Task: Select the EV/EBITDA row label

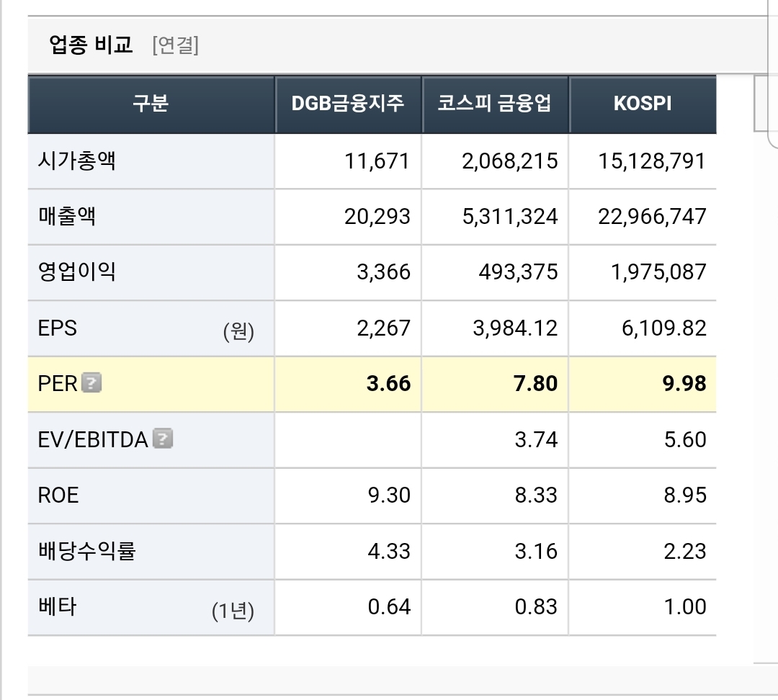Action: click(93, 439)
